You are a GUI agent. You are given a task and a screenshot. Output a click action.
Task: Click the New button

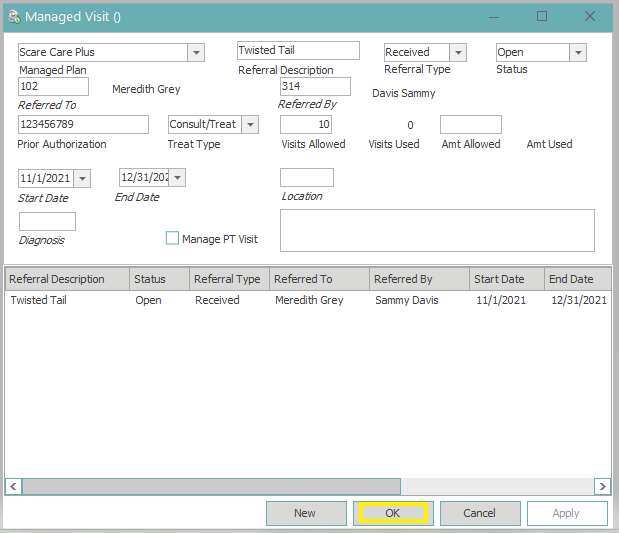305,513
